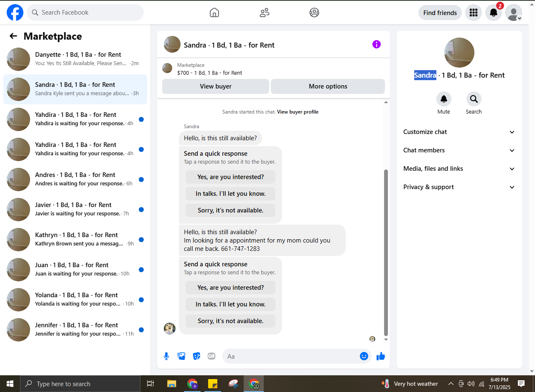Image resolution: width=535 pixels, height=392 pixels.
Task: Expand Media, files and links section
Action: pos(459,169)
